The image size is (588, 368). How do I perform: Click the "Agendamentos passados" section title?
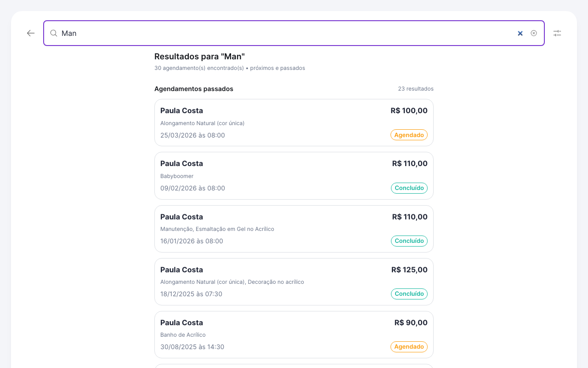[x=194, y=89]
